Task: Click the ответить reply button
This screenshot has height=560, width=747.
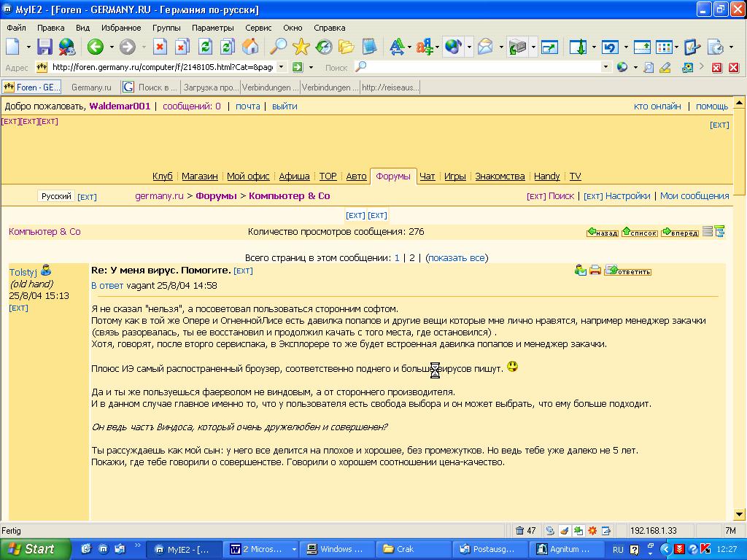Action: pos(628,271)
